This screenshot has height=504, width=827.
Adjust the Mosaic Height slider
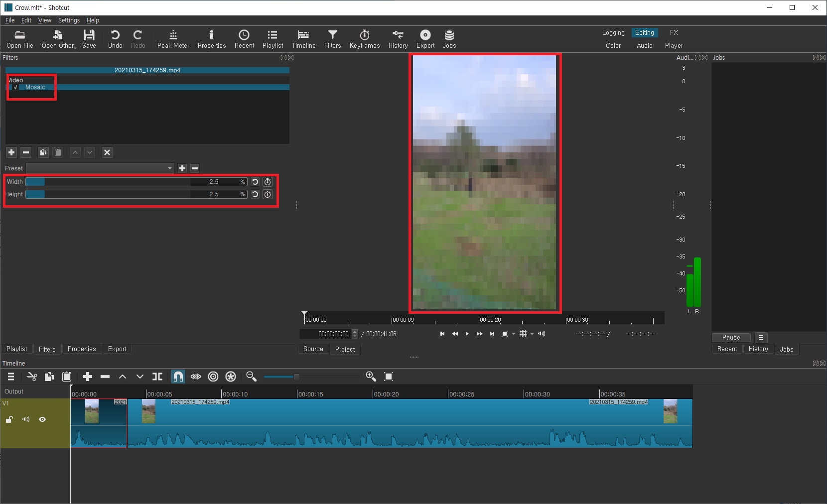137,194
